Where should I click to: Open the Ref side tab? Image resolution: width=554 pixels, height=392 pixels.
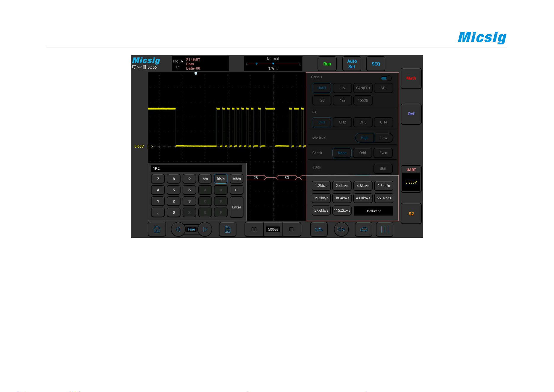(411, 114)
